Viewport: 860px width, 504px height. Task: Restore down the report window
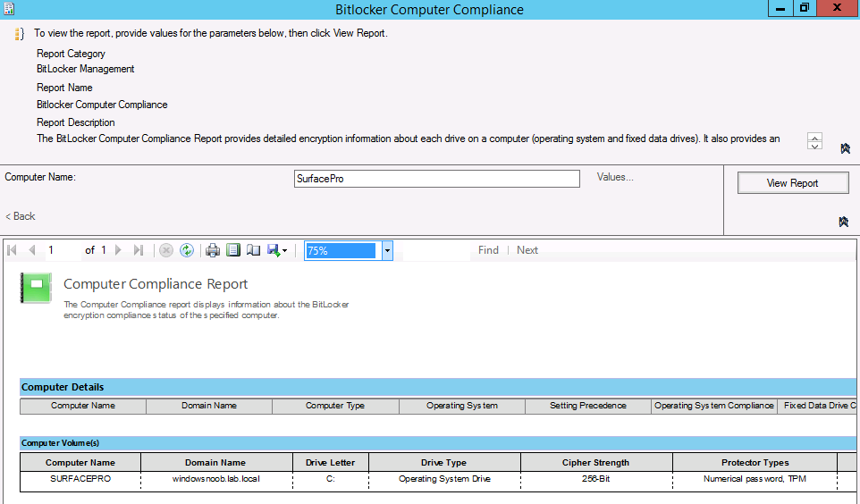pos(804,8)
